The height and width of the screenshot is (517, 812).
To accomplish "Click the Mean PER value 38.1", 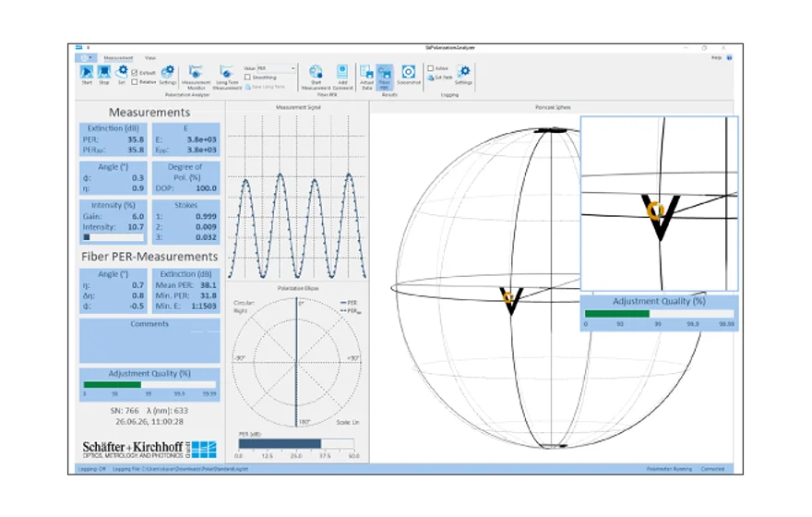I will pos(209,285).
